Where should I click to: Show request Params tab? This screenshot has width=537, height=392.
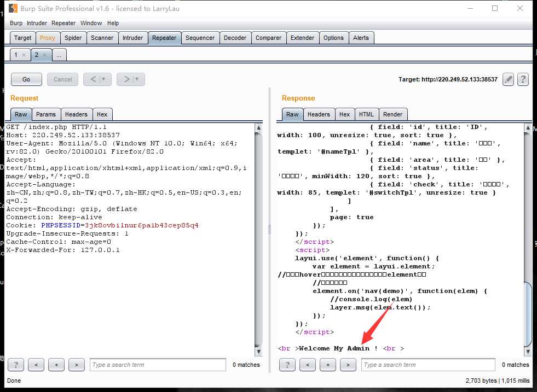click(46, 114)
